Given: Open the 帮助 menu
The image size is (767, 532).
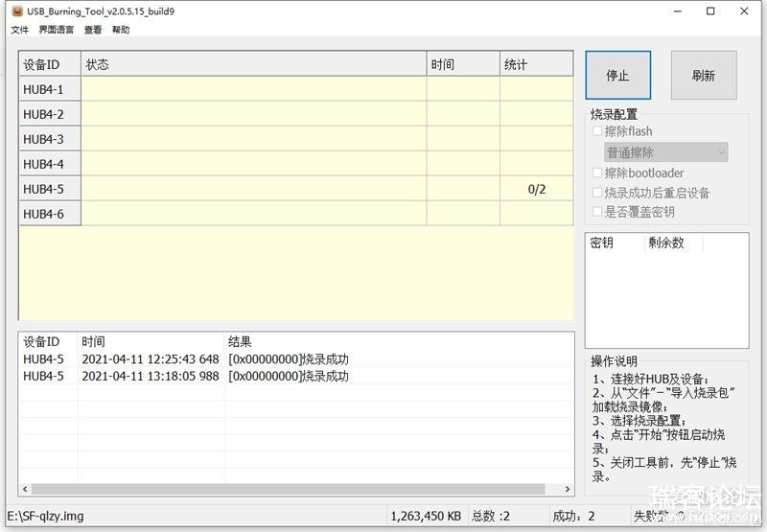Looking at the screenshot, I should [121, 30].
